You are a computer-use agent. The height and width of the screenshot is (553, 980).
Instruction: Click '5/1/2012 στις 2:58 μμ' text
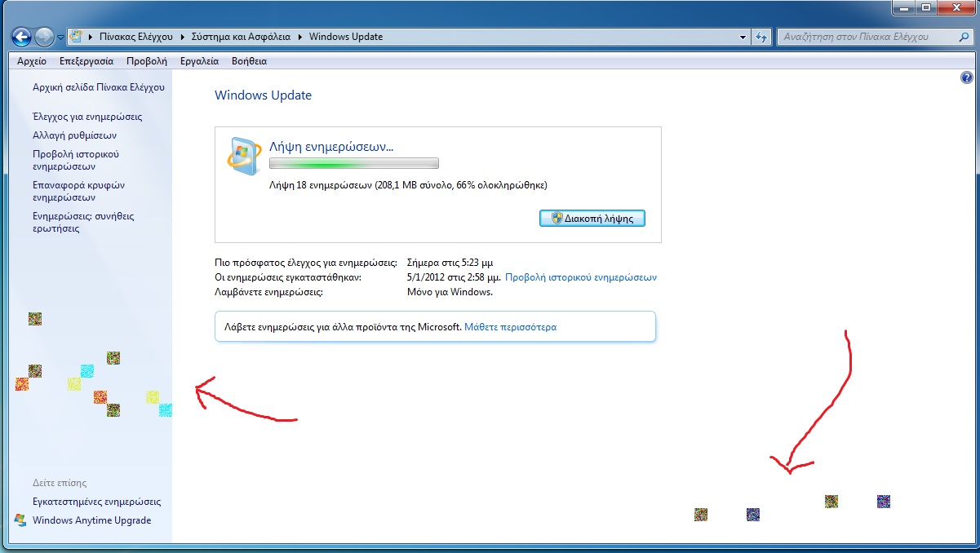452,277
